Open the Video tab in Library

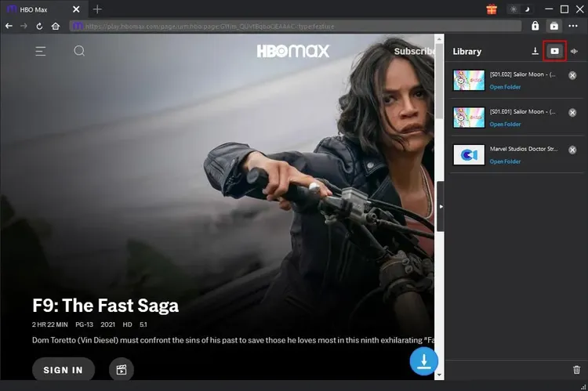[x=554, y=51]
